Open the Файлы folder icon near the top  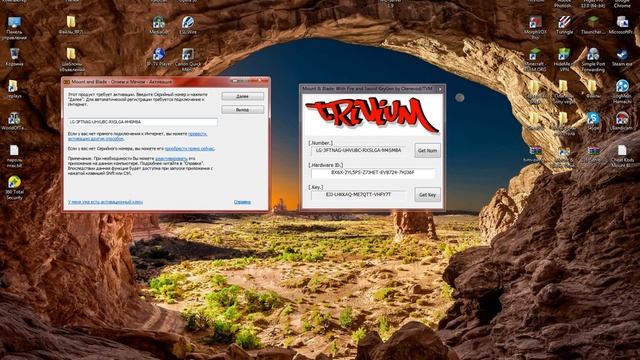pyautogui.click(x=71, y=25)
